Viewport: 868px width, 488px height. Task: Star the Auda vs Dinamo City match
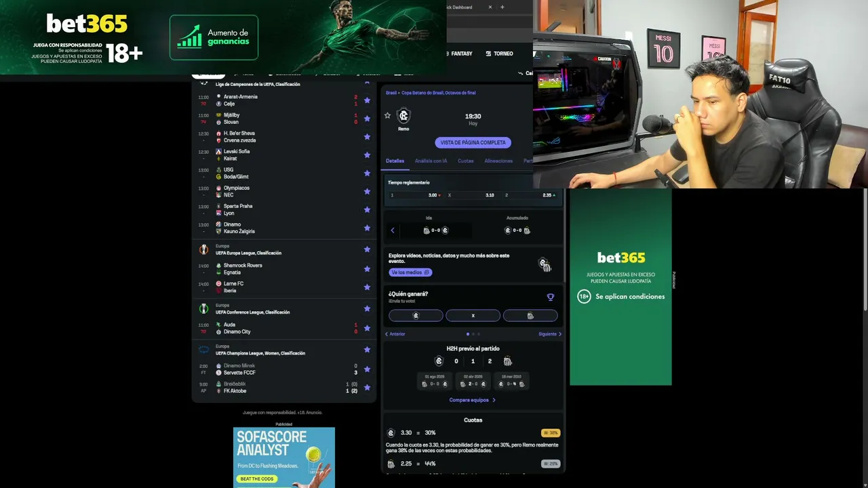pos(367,328)
